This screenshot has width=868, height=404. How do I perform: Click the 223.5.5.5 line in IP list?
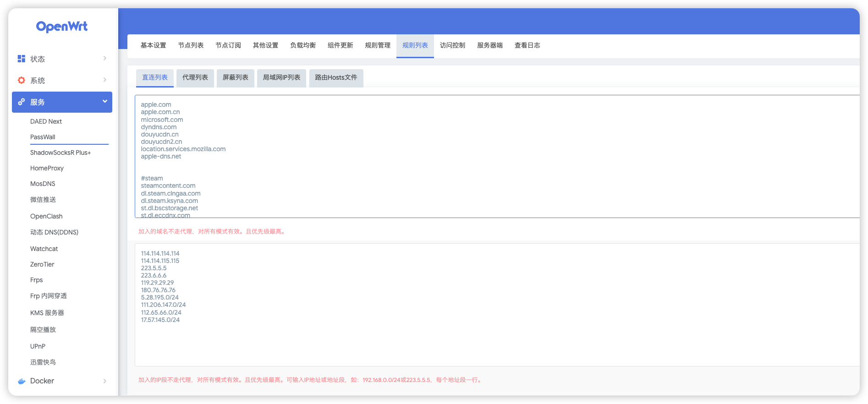[x=154, y=268]
